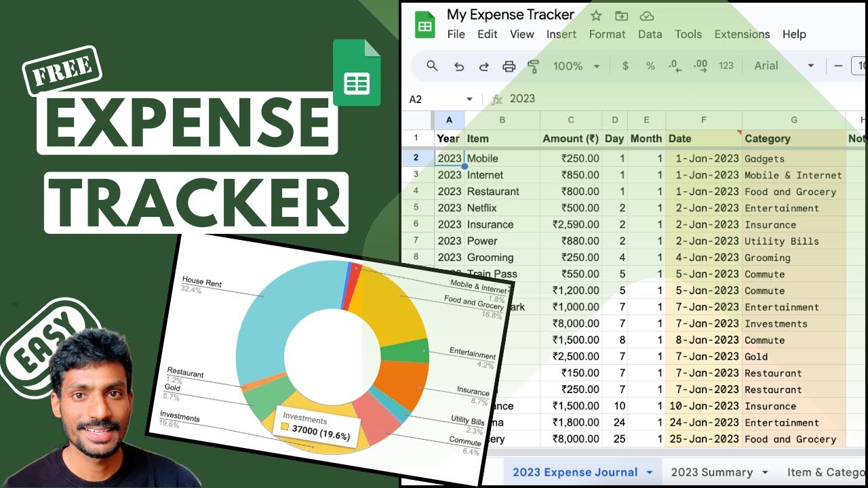Click the ₹2,590.00 amount cell
868x488 pixels.
pos(570,224)
